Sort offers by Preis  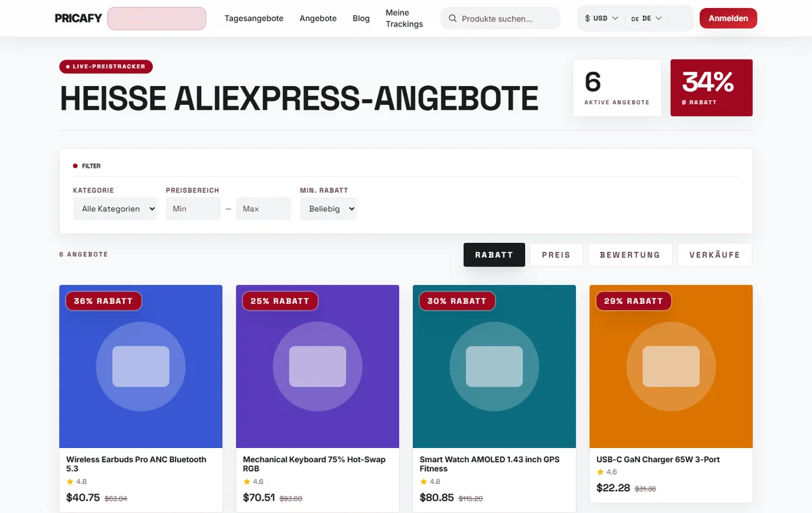[x=556, y=255]
